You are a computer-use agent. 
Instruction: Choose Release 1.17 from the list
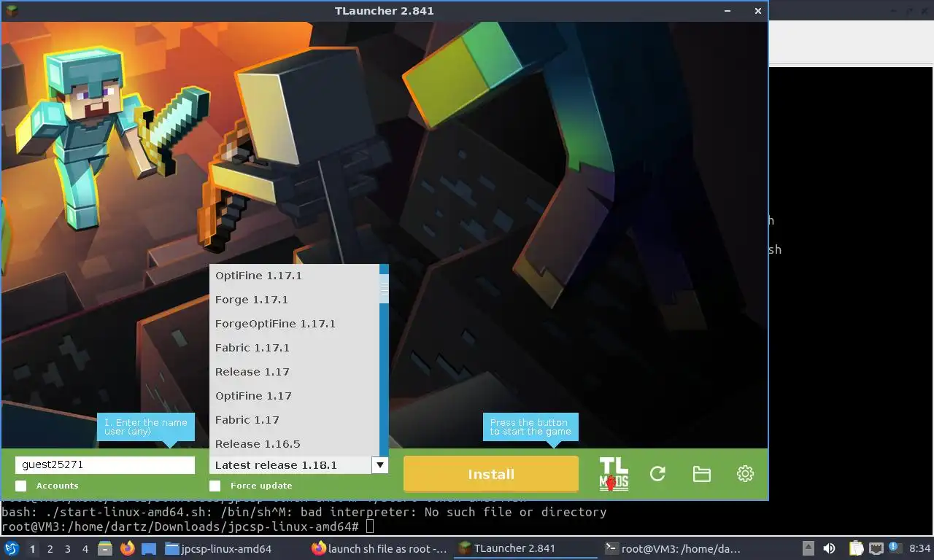point(294,372)
